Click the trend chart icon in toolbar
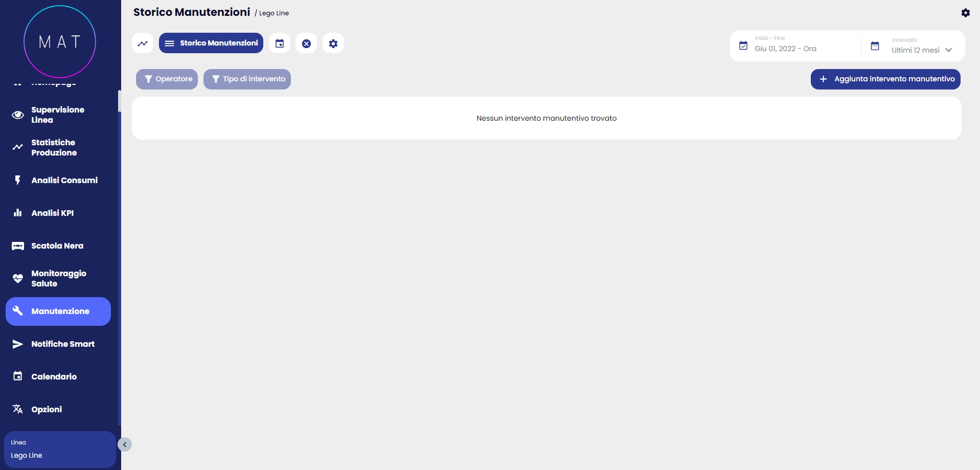The height and width of the screenshot is (470, 980). (x=143, y=43)
